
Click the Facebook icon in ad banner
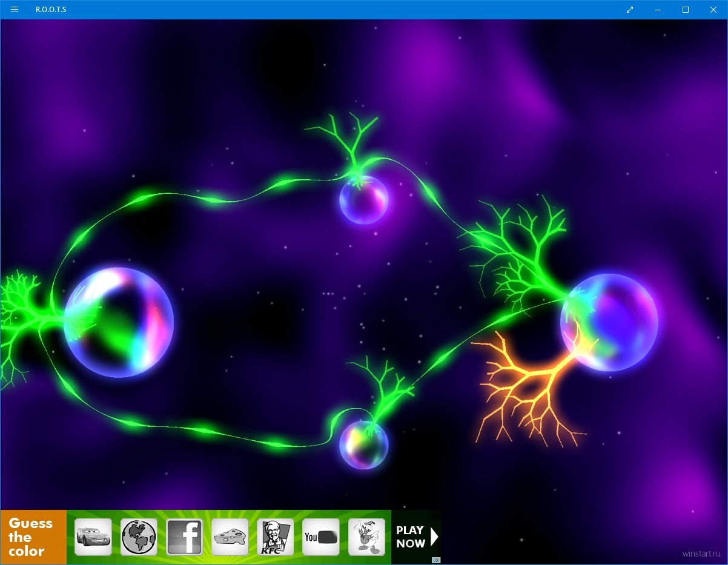point(184,537)
